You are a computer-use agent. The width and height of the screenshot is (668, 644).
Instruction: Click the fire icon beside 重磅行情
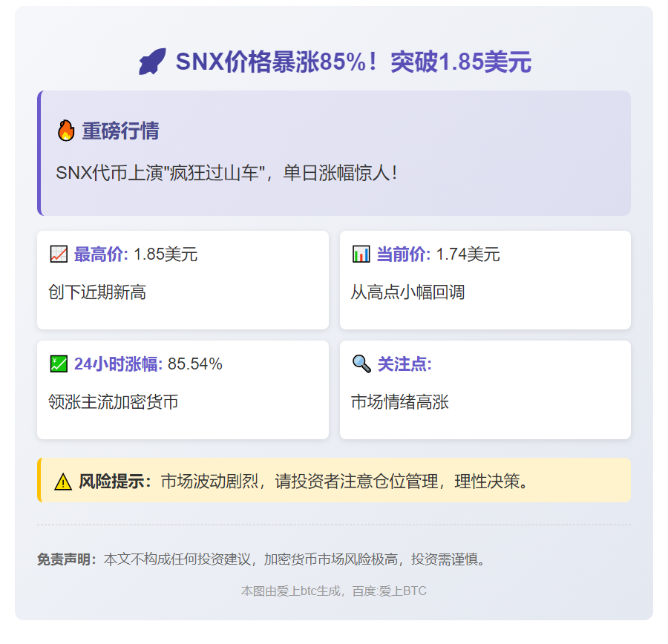[x=66, y=131]
